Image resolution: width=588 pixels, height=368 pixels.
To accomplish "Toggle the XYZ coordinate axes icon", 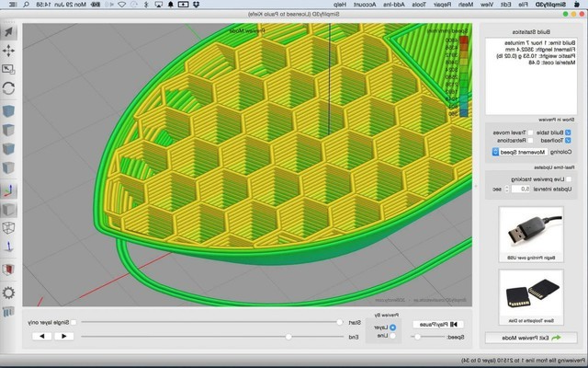I will pyautogui.click(x=9, y=190).
